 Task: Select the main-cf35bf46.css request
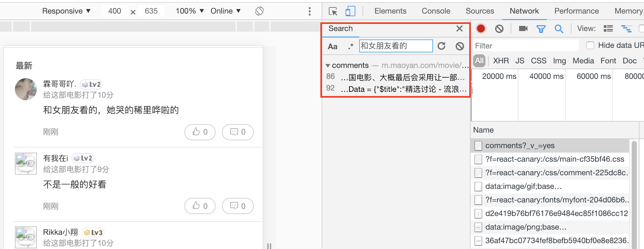click(550, 159)
